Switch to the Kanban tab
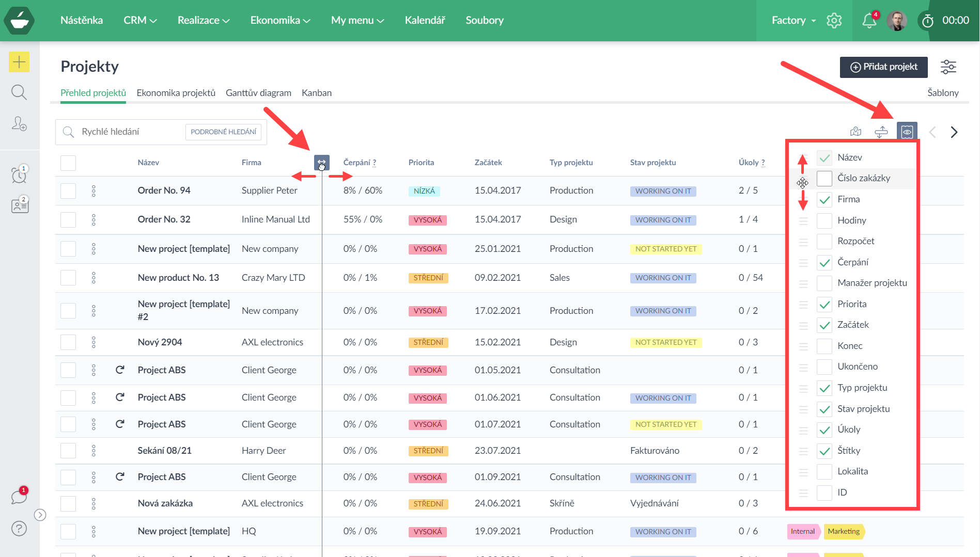The height and width of the screenshot is (557, 980). (x=317, y=93)
